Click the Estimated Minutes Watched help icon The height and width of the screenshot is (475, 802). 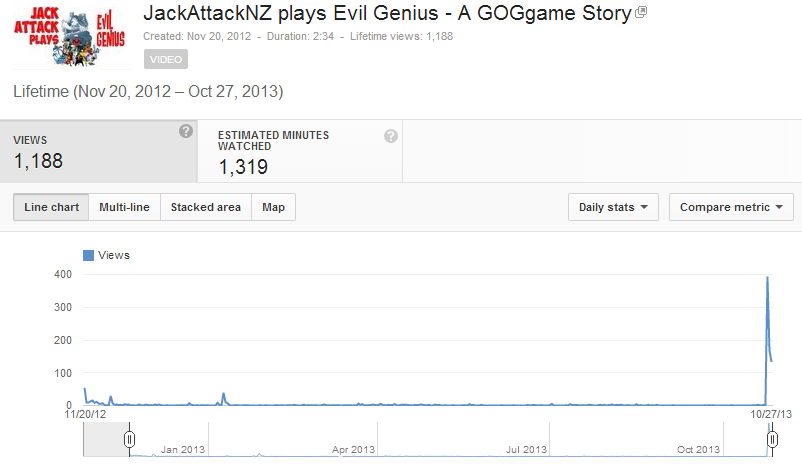click(x=391, y=136)
